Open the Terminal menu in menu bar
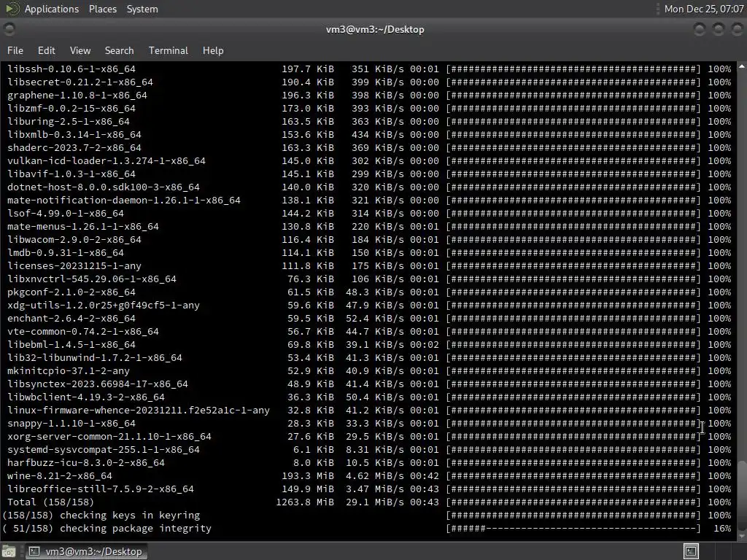Viewport: 747px width, 560px height. click(169, 50)
